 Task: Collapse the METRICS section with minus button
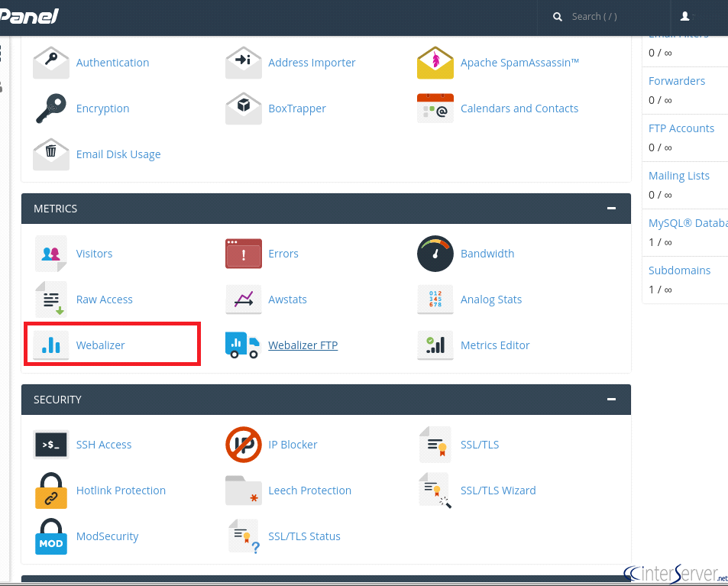[x=611, y=209]
